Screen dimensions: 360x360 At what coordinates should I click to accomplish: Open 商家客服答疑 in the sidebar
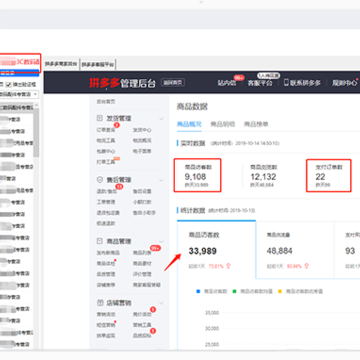(x=147, y=285)
